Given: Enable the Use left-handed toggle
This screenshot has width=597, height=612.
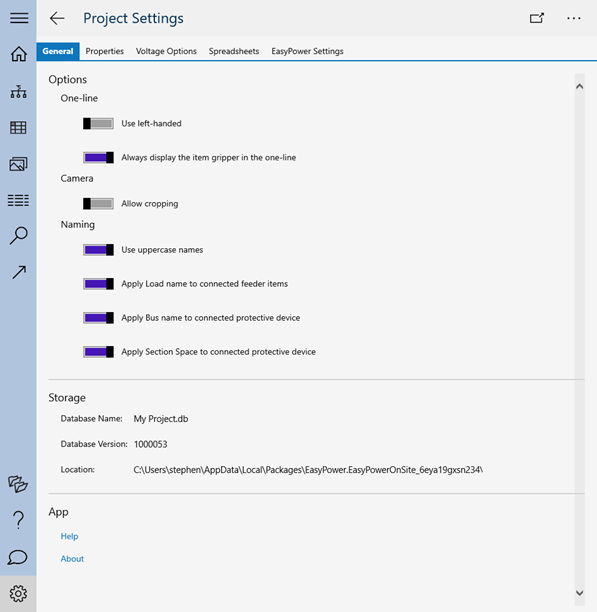Looking at the screenshot, I should 98,124.
